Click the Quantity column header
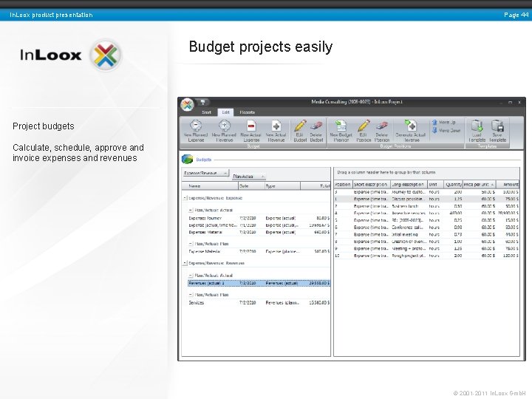 point(453,185)
